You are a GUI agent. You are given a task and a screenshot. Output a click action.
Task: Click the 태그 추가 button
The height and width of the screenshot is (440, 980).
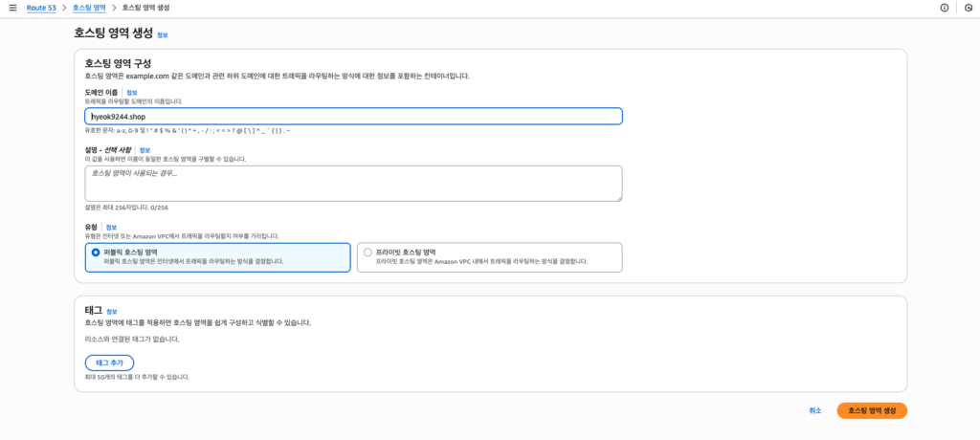(x=109, y=363)
